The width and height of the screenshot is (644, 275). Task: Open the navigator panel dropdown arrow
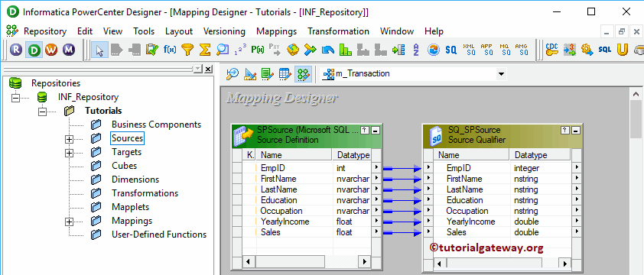coord(198,69)
